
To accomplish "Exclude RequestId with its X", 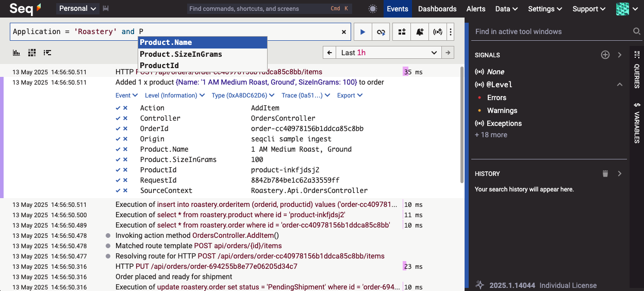I will [125, 180].
